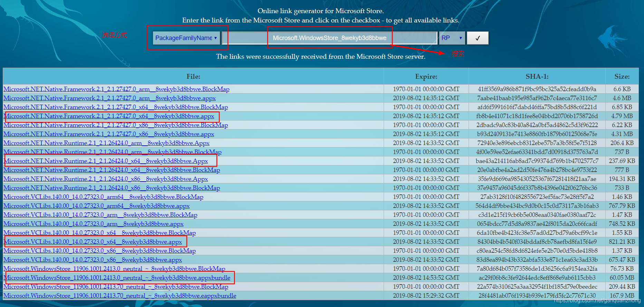The height and width of the screenshot is (307, 644).
Task: Download WindowsStore 11906.1001.2413.0 appxbundle link
Action: click(117, 278)
